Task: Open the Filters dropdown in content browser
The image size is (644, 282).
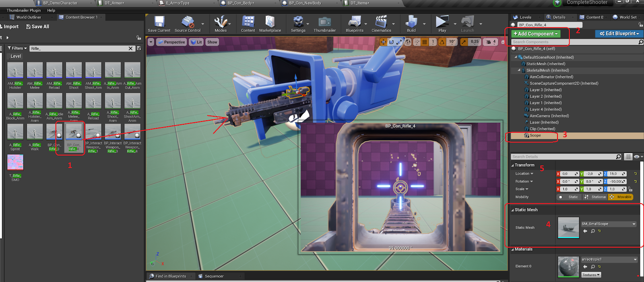Action: (17, 48)
